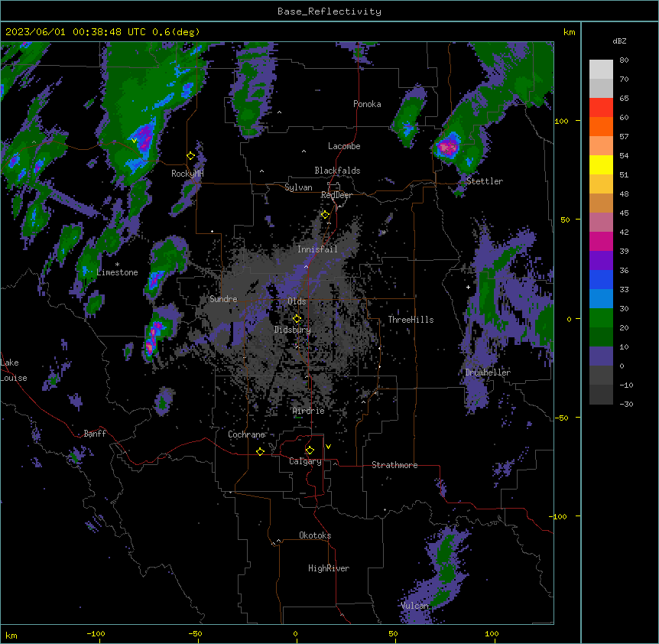Image resolution: width=659 pixels, height=644 pixels.
Task: Click the Cochrane label
Action: (246, 434)
